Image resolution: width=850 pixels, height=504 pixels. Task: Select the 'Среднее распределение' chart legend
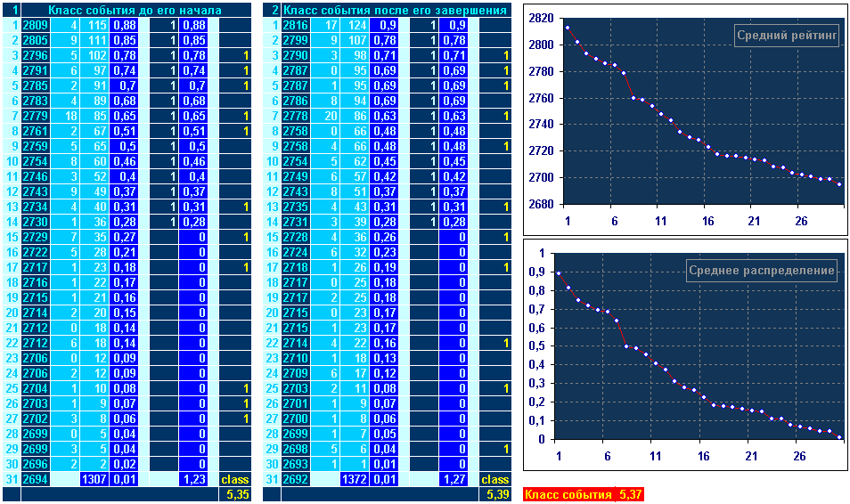(x=762, y=271)
